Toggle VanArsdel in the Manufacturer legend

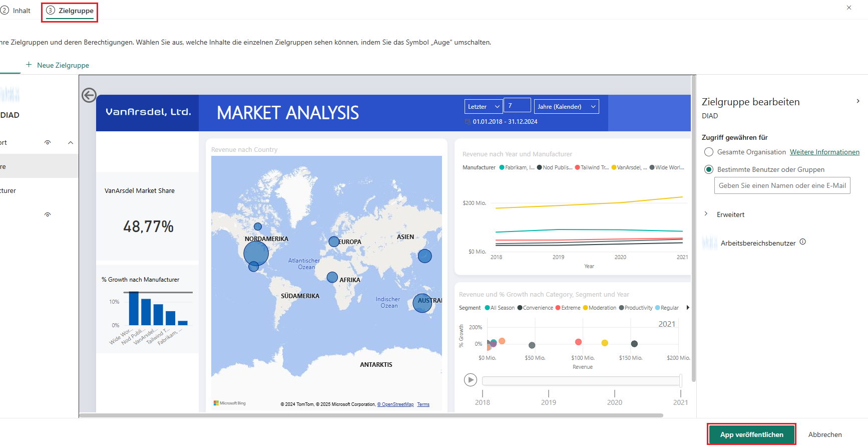629,167
